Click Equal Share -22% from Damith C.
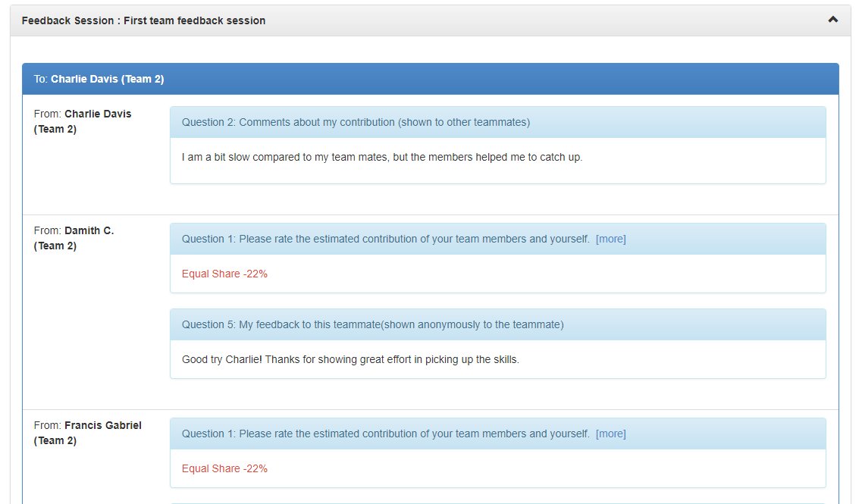 point(224,274)
